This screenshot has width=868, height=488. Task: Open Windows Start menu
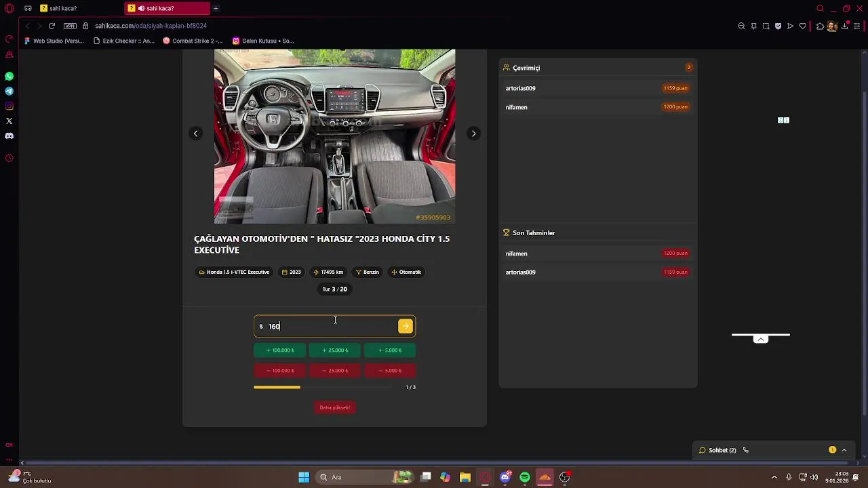[304, 477]
